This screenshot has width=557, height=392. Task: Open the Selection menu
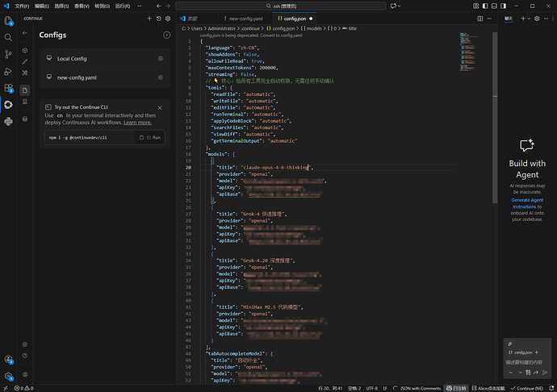pos(61,6)
